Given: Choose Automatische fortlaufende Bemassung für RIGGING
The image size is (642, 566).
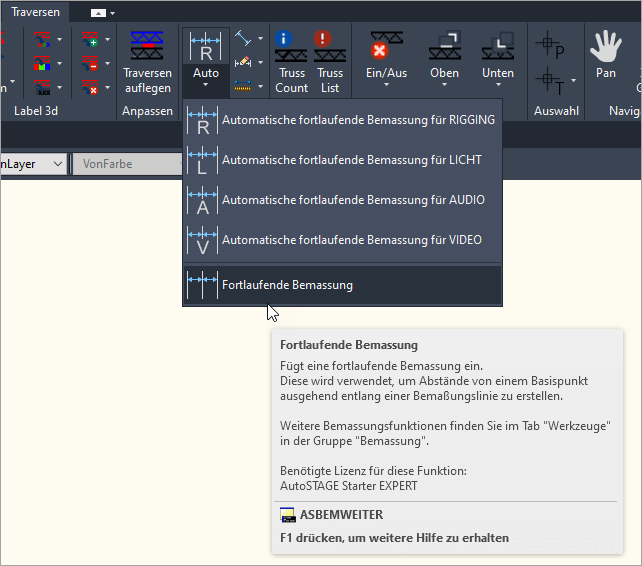Looking at the screenshot, I should point(342,120).
